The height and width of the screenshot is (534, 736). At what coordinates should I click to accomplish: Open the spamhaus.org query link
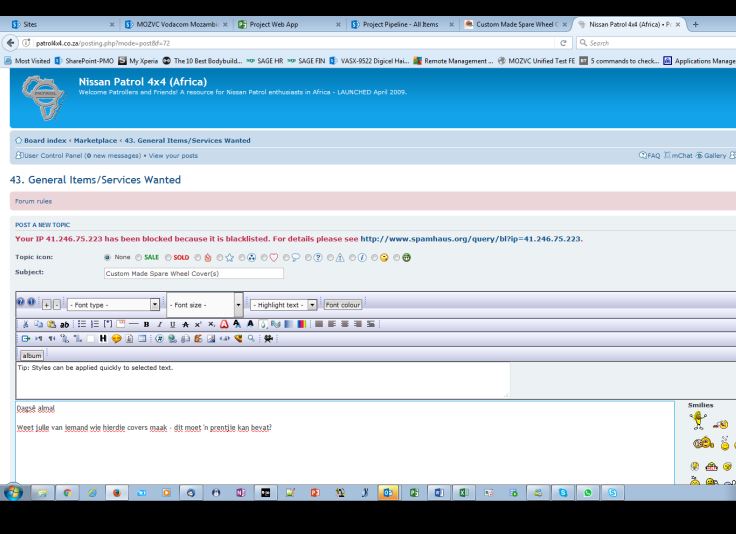pos(471,238)
